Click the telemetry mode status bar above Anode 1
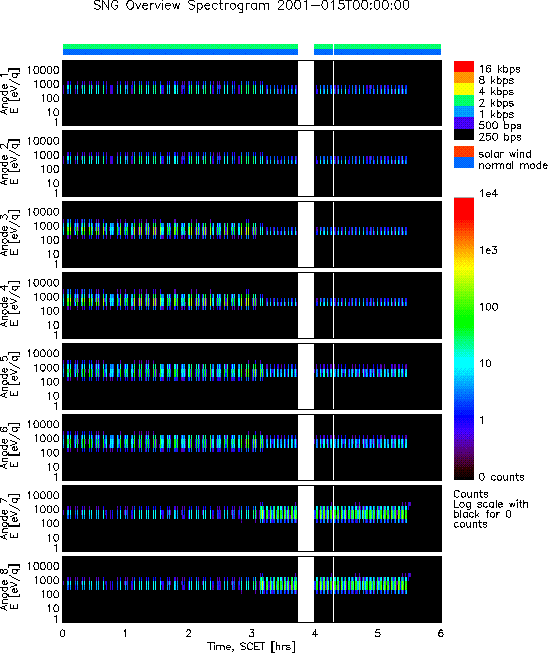The height and width of the screenshot is (653, 548). pos(252,49)
